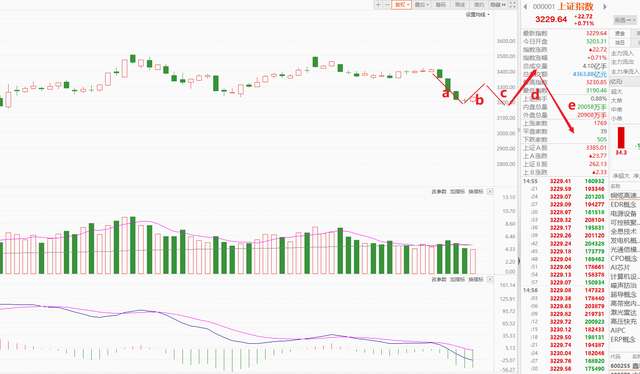Zoom in chart with plus icon
Image resolution: width=640 pixels, height=374 pixels.
click(x=378, y=4)
